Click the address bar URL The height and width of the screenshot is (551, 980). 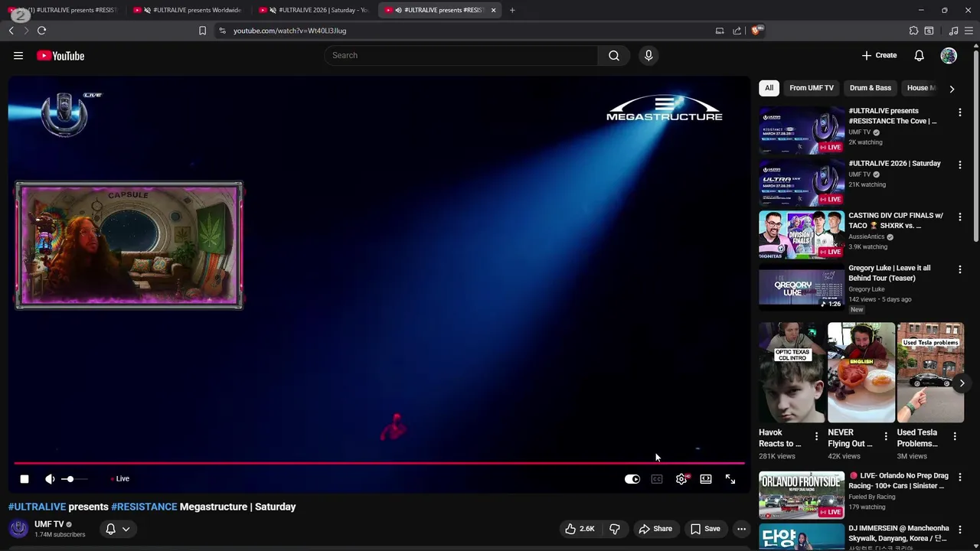click(x=289, y=31)
